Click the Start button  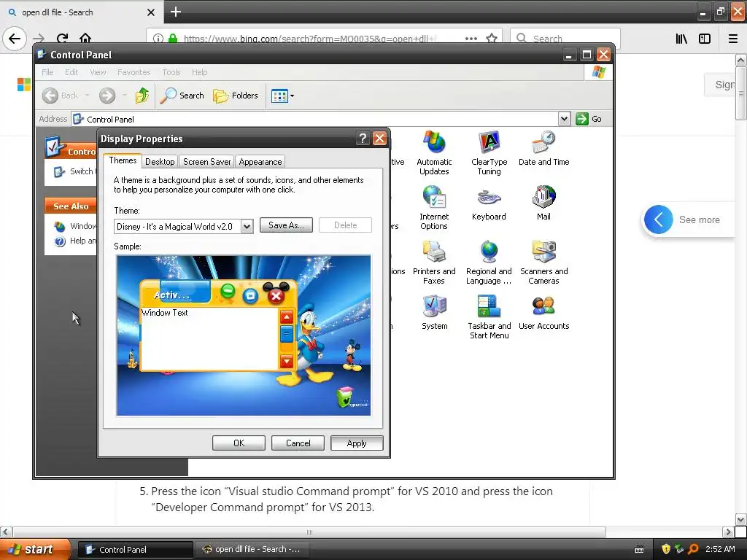click(35, 549)
